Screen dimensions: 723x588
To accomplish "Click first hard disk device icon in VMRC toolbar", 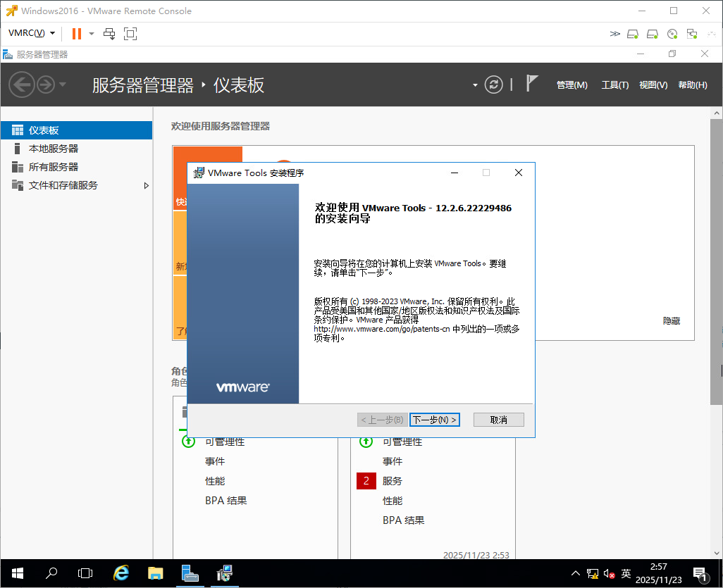I will 633,34.
